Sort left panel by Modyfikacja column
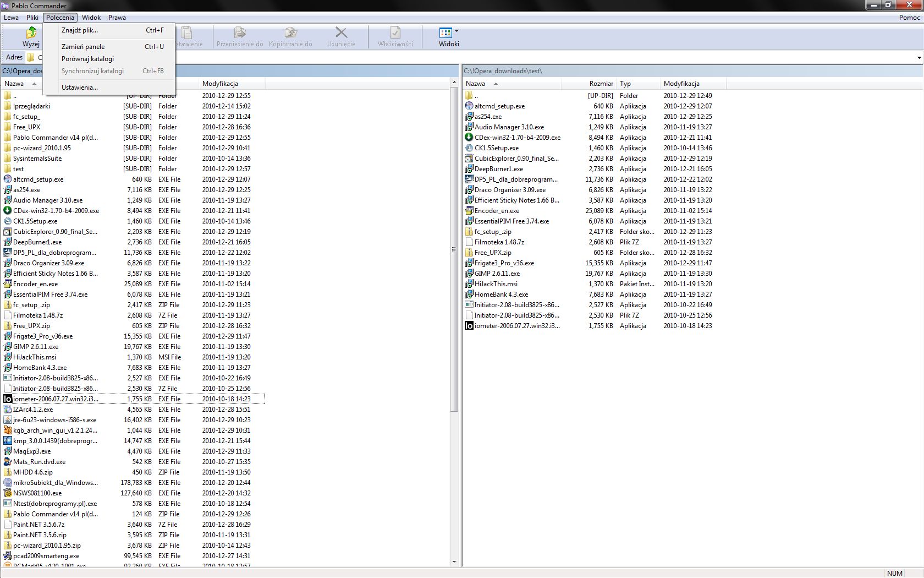 (232, 84)
